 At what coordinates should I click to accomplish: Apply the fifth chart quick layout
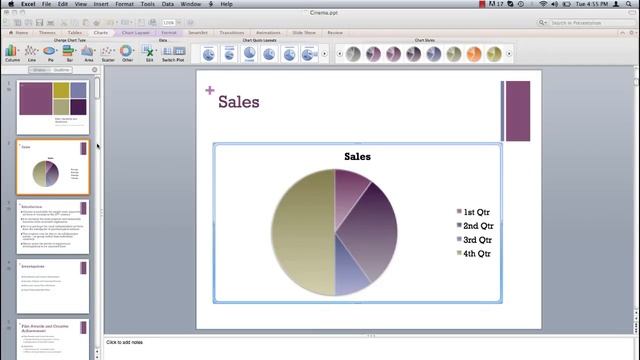point(289,53)
